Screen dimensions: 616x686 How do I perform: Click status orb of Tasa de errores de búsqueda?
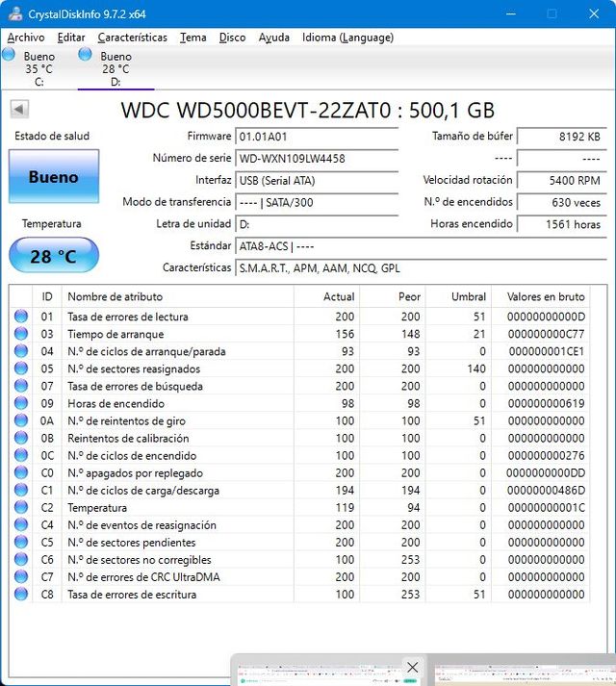[x=21, y=386]
